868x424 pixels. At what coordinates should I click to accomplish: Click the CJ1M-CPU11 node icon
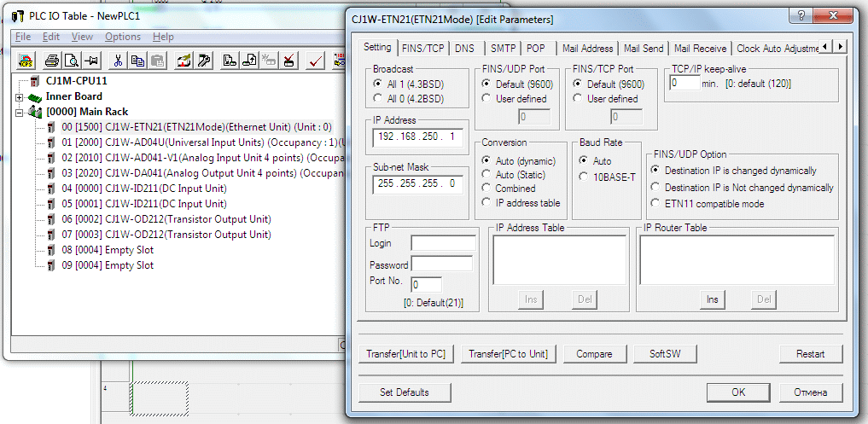click(36, 81)
